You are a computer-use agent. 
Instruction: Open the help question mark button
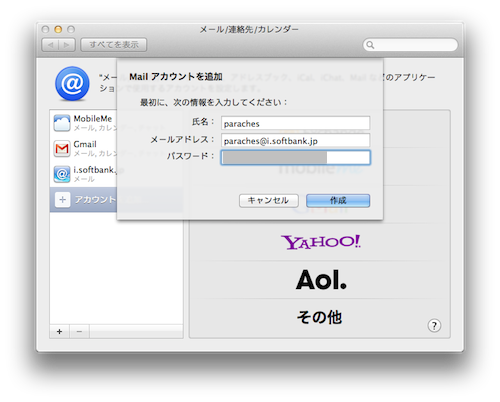434,325
